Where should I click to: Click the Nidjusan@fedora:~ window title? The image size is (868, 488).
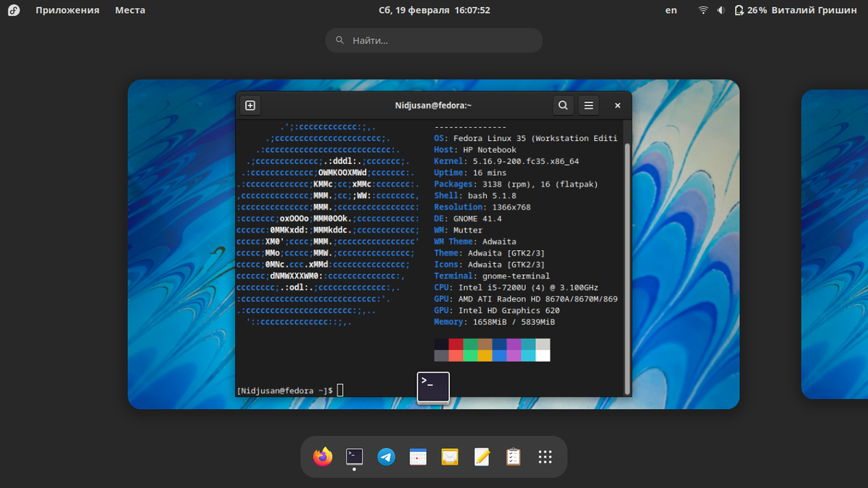coord(433,106)
